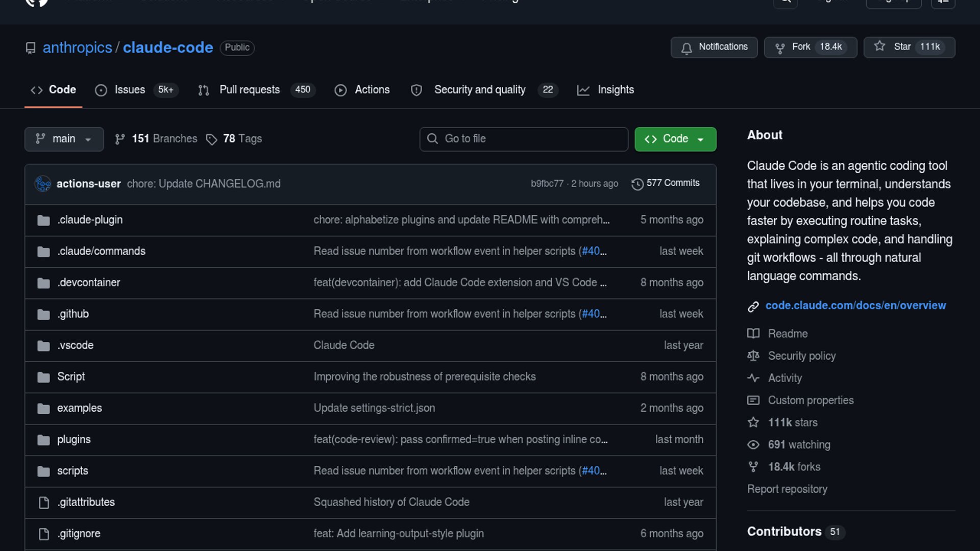Open the .devcontainer folder
Image resolution: width=980 pixels, height=551 pixels.
pos(89,283)
